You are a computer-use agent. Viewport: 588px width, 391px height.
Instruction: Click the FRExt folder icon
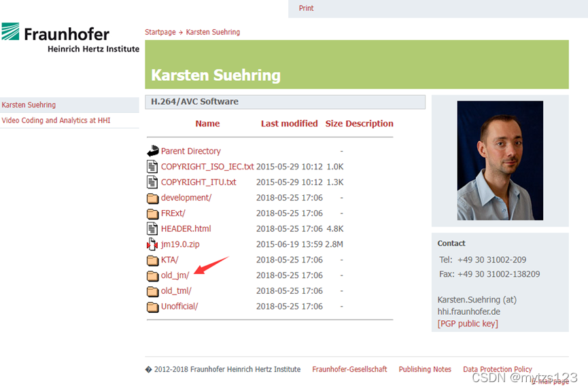(x=152, y=214)
